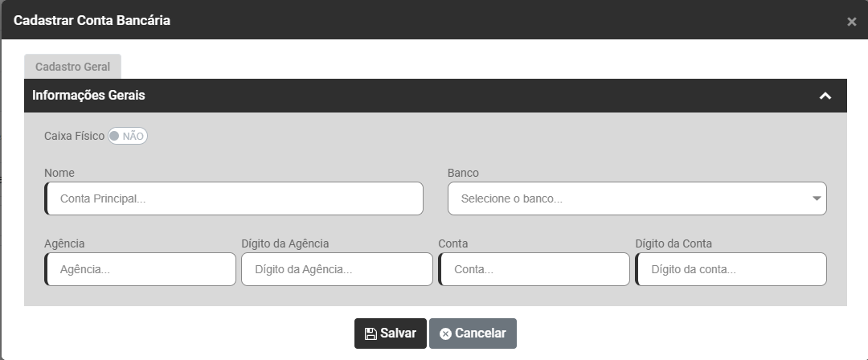Open the Banco selection dropdown
This screenshot has height=360, width=868.
(637, 198)
